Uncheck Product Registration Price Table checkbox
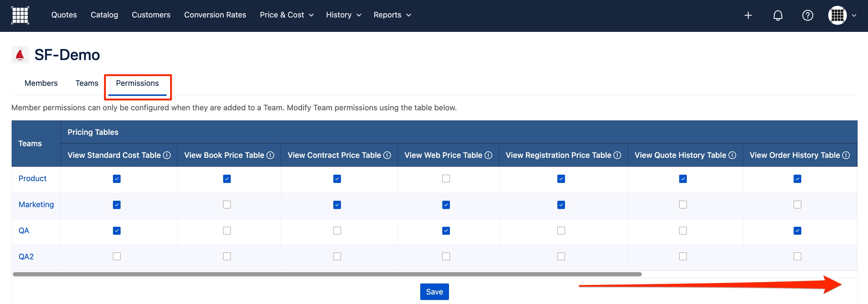Screen dimensions: 868x304 coord(561,179)
